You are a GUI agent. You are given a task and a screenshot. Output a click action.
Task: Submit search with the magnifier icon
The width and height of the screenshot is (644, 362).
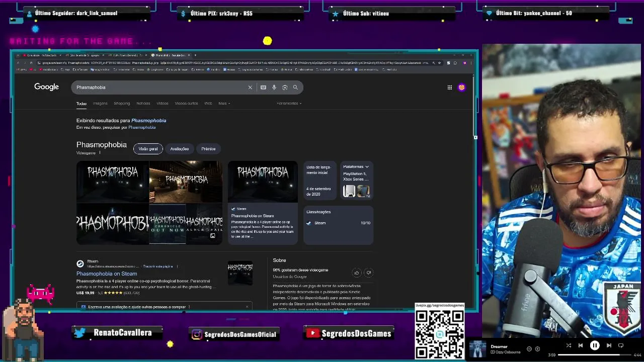tap(295, 87)
